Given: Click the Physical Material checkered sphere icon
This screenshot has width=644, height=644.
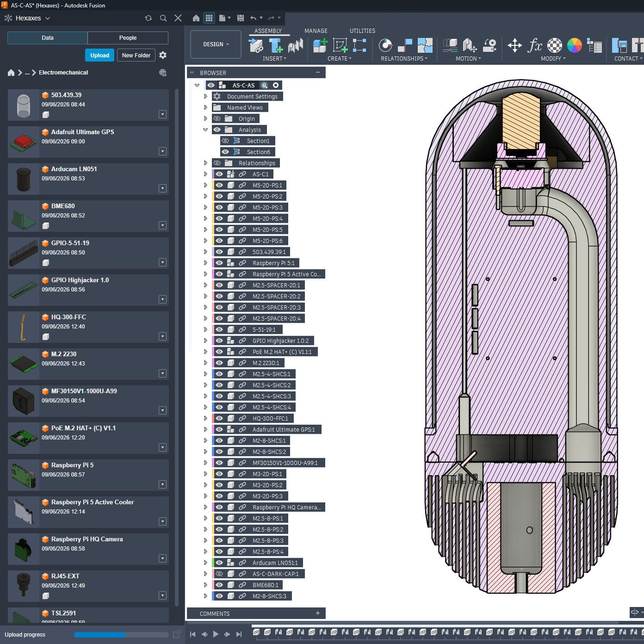Looking at the screenshot, I should [x=555, y=45].
